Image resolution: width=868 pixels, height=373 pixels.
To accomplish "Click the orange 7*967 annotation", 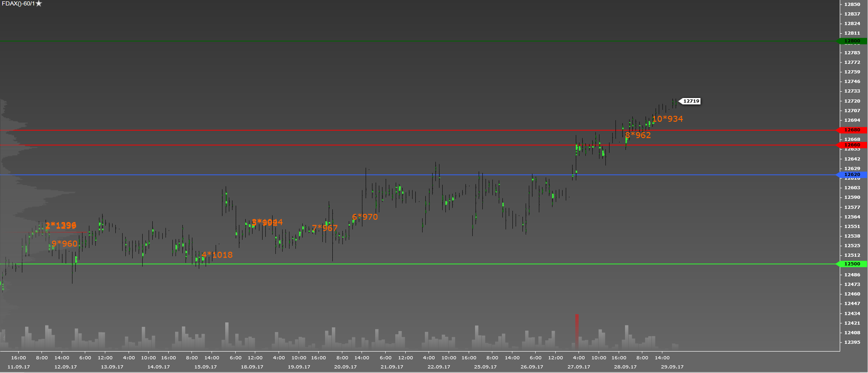I will pos(325,228).
